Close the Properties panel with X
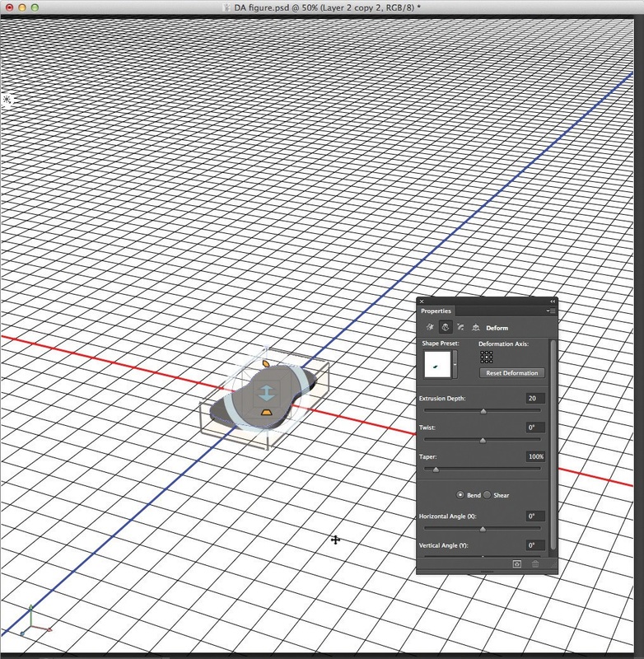The image size is (644, 659). 422,301
